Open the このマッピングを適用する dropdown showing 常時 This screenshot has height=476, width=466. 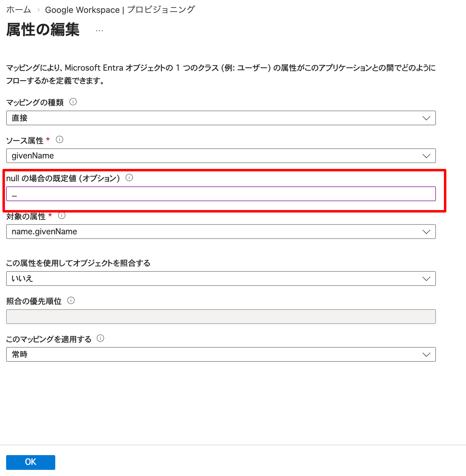coord(426,354)
